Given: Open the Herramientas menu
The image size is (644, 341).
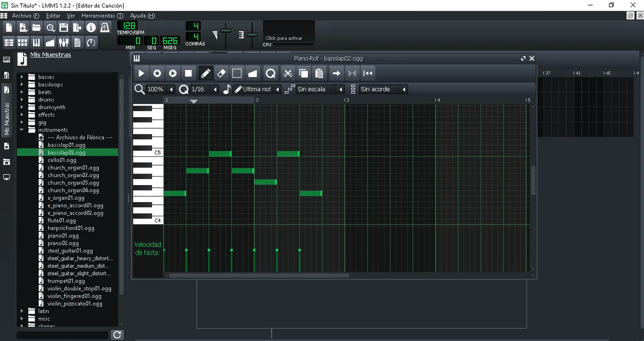Looking at the screenshot, I should pos(102,16).
